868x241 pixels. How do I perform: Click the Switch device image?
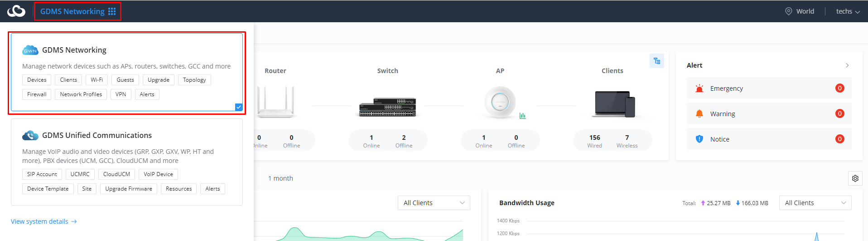pos(387,107)
